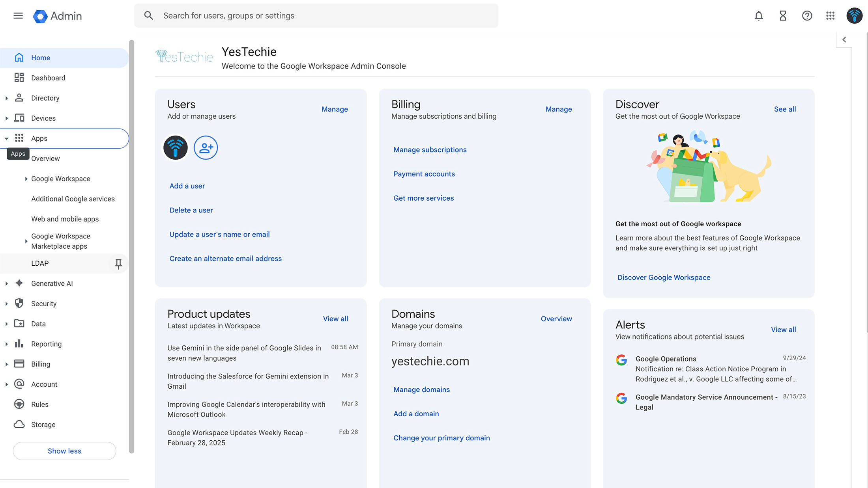Click Manage in Users card
Screen dimensions: 868x488
(x=335, y=109)
